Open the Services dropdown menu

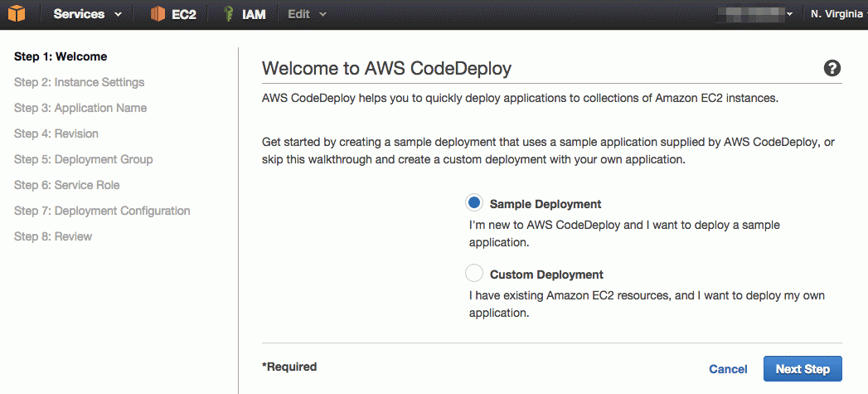pos(88,14)
